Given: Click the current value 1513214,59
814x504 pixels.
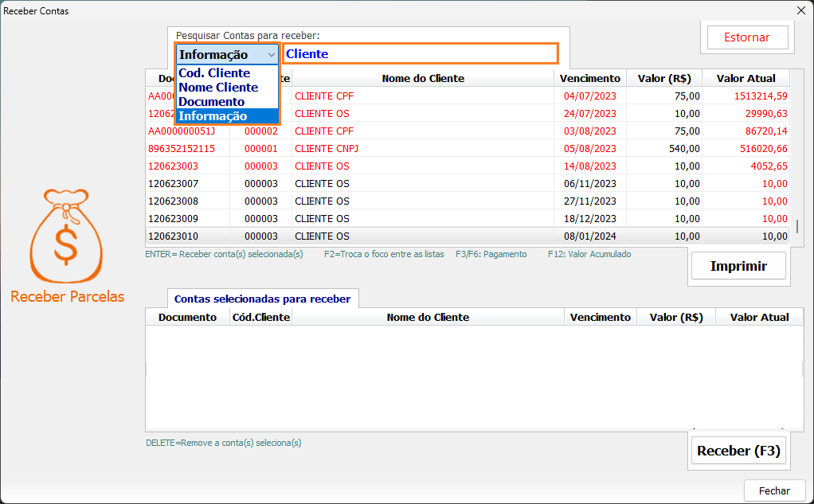Looking at the screenshot, I should pyautogui.click(x=761, y=96).
